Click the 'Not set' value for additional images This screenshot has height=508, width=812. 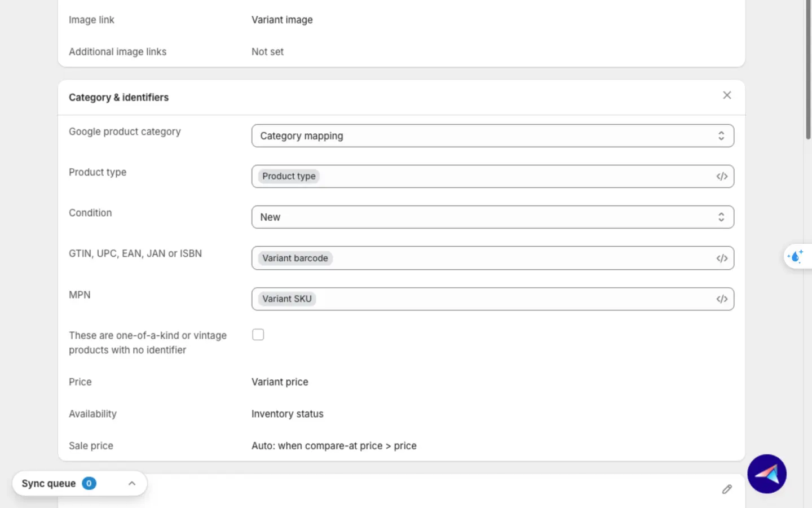click(267, 52)
